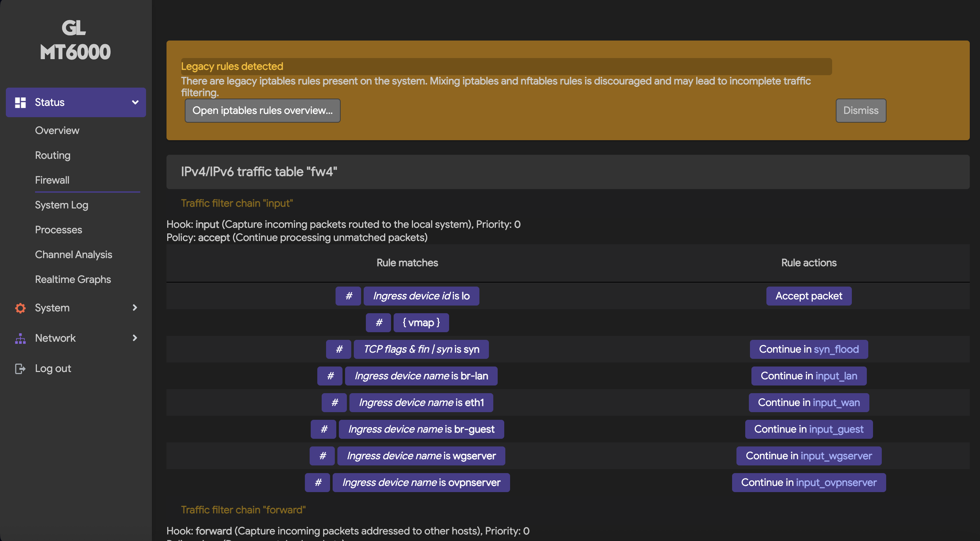Click the # badge beside the lo rule
Viewport: 980px width, 541px height.
point(348,296)
